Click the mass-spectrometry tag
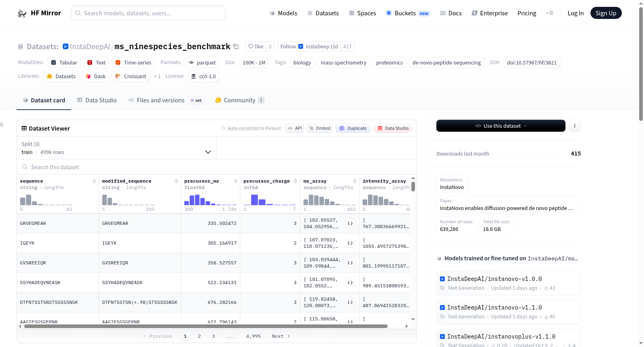This screenshot has height=347, width=644. (x=344, y=63)
